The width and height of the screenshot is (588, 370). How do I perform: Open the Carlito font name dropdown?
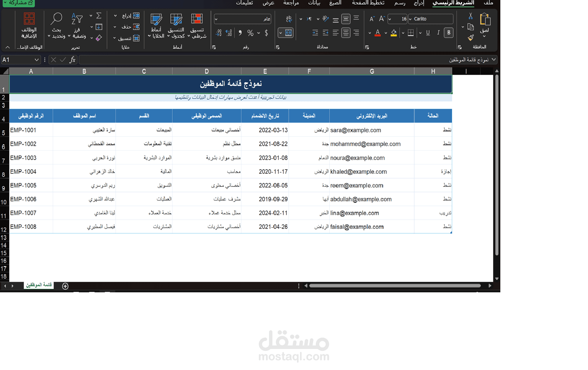pos(410,19)
